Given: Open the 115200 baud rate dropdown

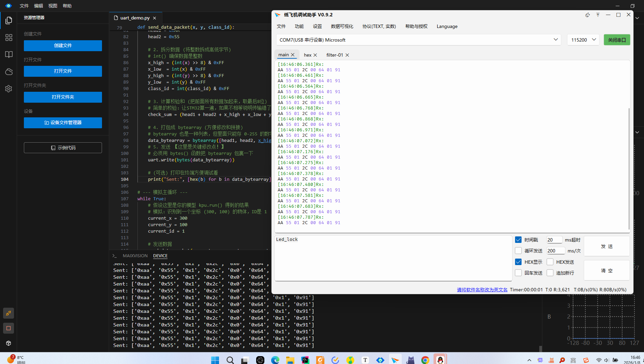Looking at the screenshot, I should (583, 40).
